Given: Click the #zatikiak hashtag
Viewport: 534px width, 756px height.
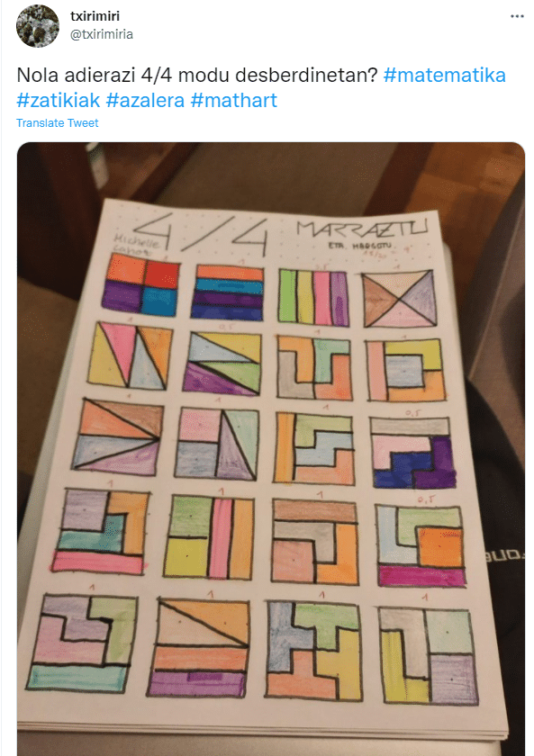Looking at the screenshot, I should (x=59, y=100).
